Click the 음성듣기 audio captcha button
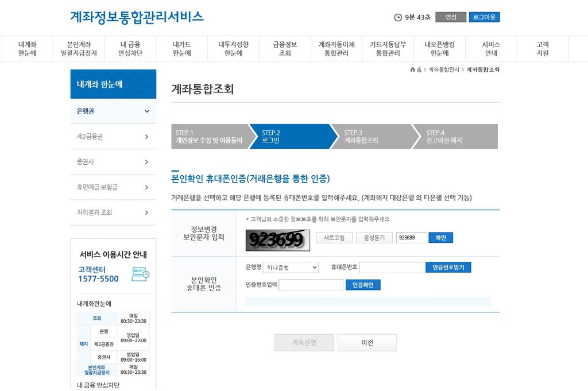The height and width of the screenshot is (391, 588). (x=374, y=238)
